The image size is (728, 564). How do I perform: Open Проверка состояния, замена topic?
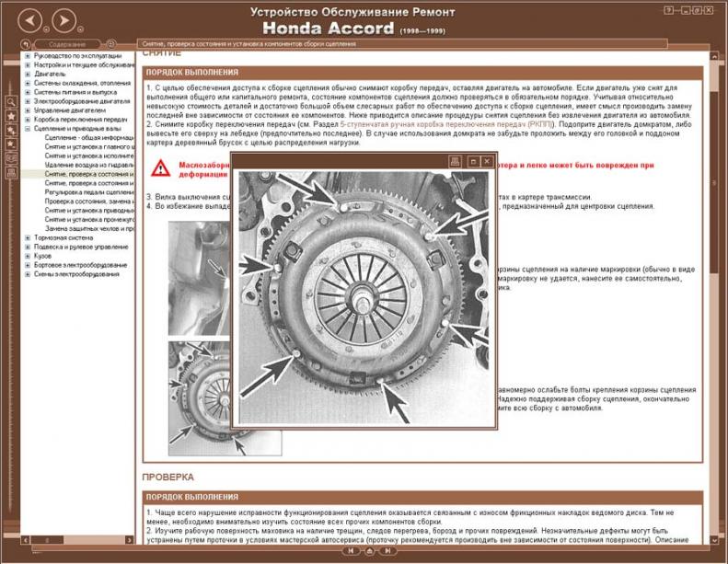pyautogui.click(x=89, y=201)
